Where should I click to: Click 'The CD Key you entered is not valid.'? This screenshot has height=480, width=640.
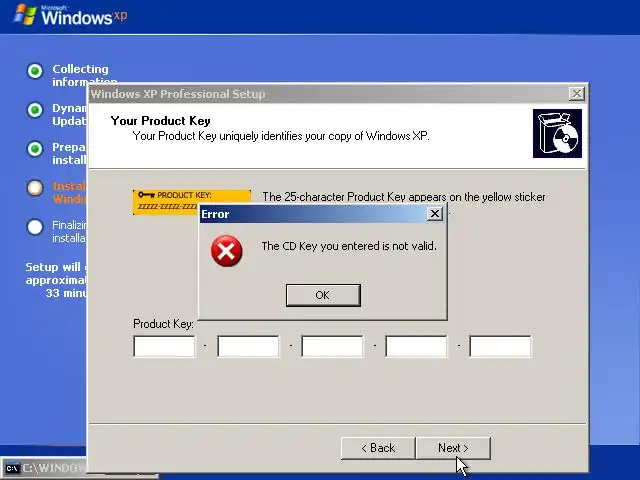click(x=349, y=246)
